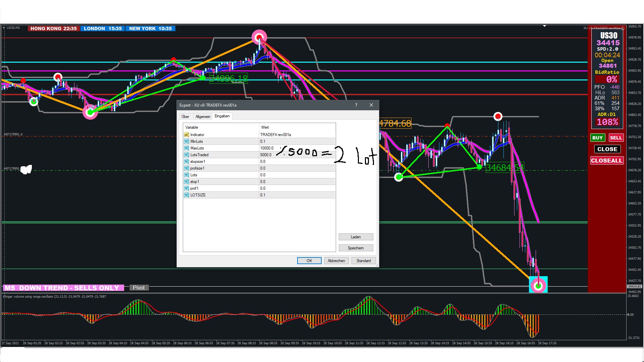Click the LOTSIZE variable icon
Image resolution: width=644 pixels, height=362 pixels.
point(186,195)
